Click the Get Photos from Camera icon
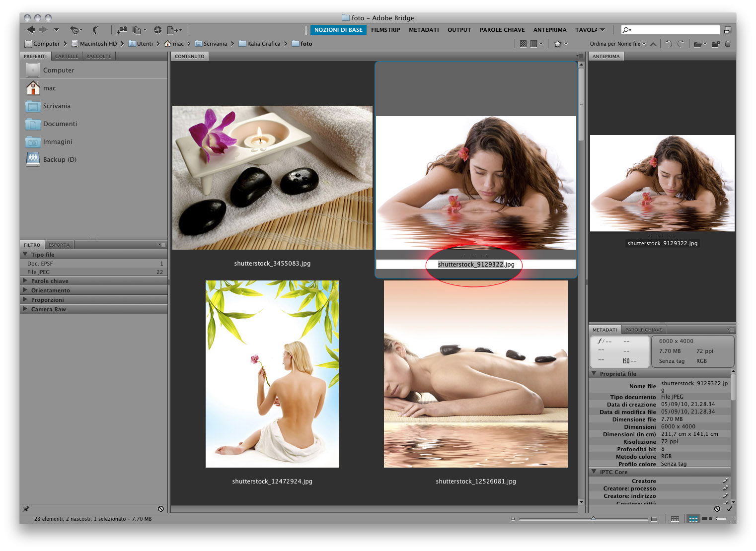 122,30
